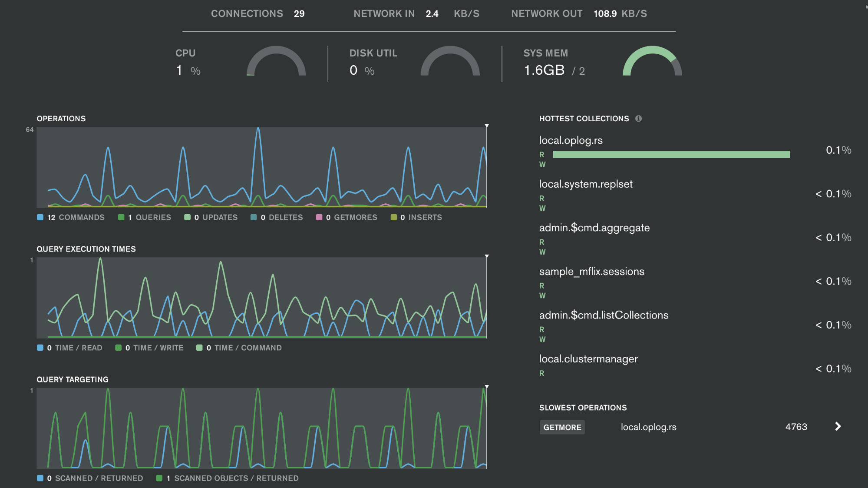Click the SLOWEST OPERATIONS heading

(x=583, y=408)
